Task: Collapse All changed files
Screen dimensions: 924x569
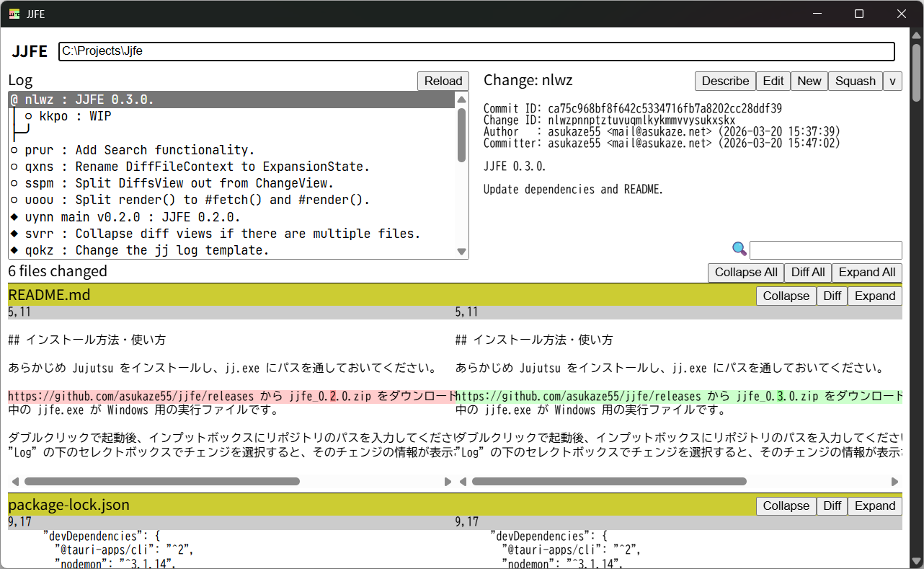Action: point(746,273)
